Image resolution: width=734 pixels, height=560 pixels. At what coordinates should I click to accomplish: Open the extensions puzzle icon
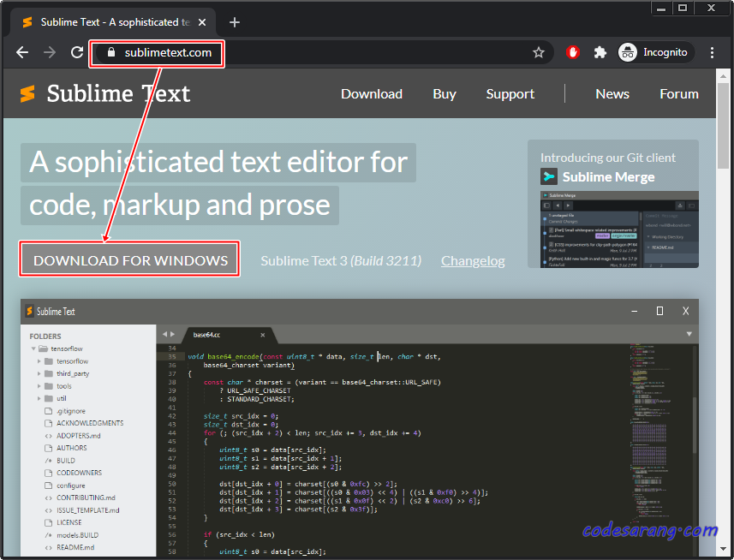[600, 52]
